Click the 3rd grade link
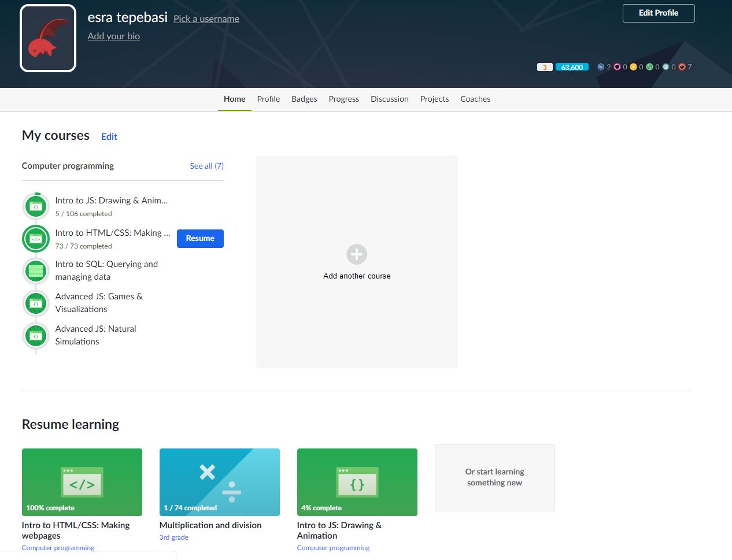 coord(174,537)
